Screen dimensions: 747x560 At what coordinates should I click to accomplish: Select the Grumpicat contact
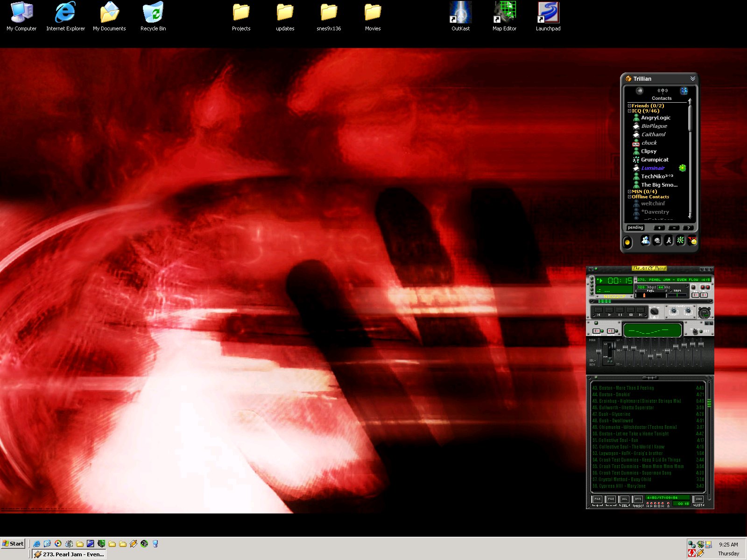pos(655,160)
